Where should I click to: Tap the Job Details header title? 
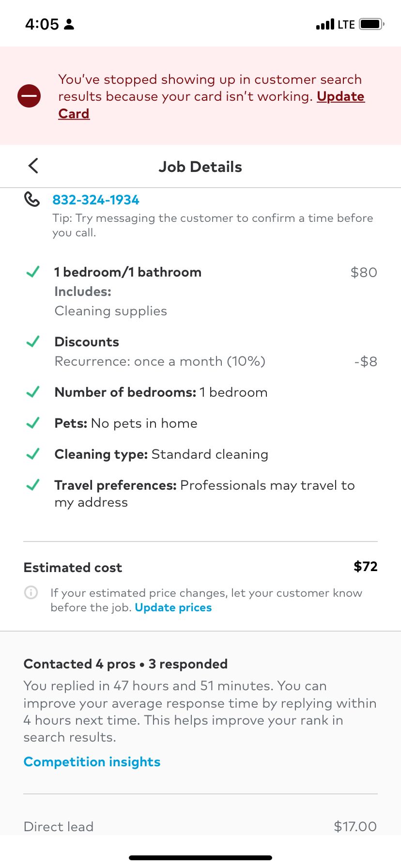click(x=200, y=167)
